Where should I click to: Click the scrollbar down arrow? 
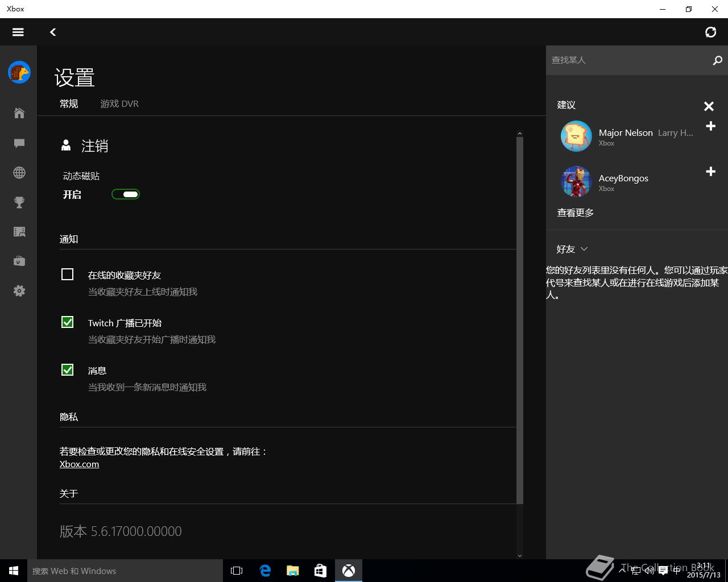click(x=520, y=555)
